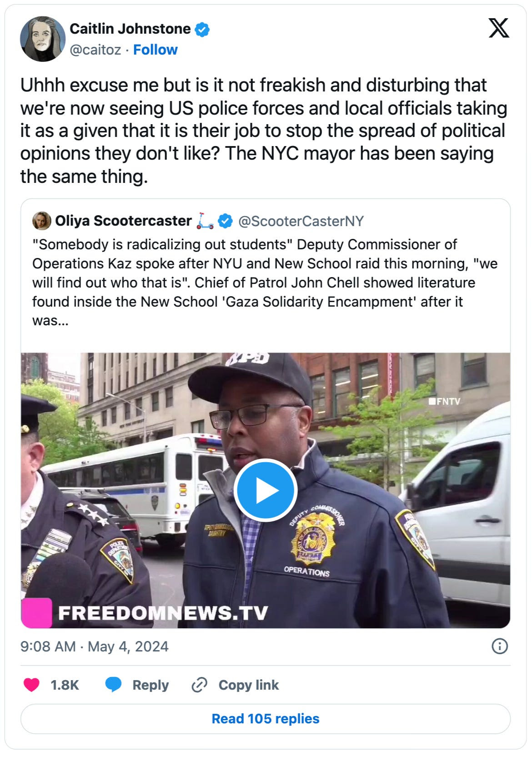Click Caitlin Johnstone's profile avatar
Image resolution: width=532 pixels, height=757 pixels.
(x=43, y=39)
